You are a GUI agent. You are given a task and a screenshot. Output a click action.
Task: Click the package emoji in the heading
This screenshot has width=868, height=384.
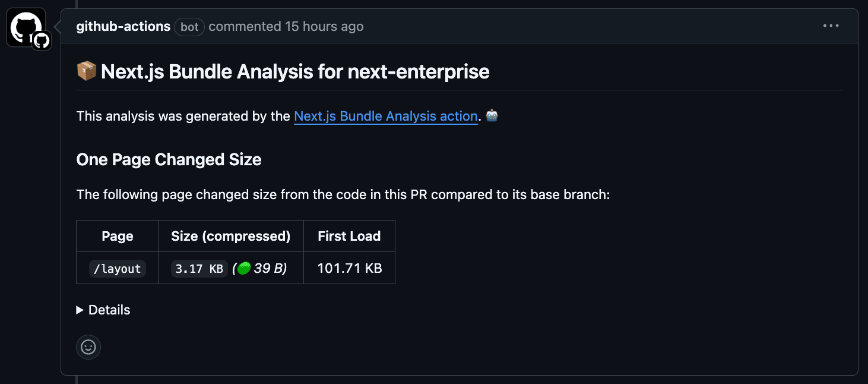85,71
